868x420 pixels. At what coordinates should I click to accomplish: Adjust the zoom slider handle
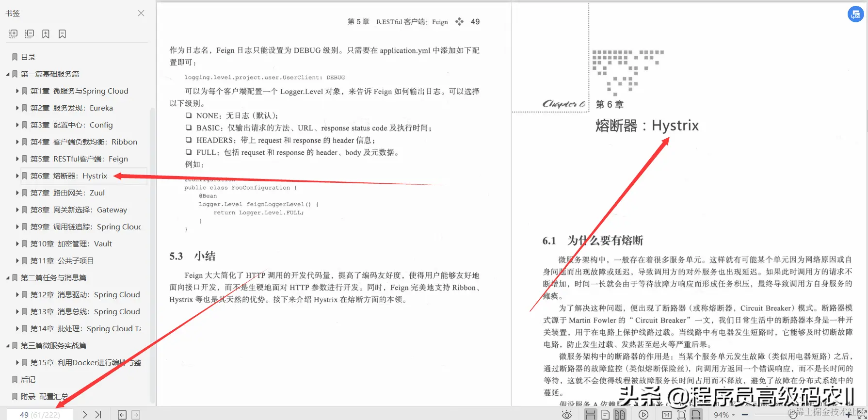click(x=793, y=415)
